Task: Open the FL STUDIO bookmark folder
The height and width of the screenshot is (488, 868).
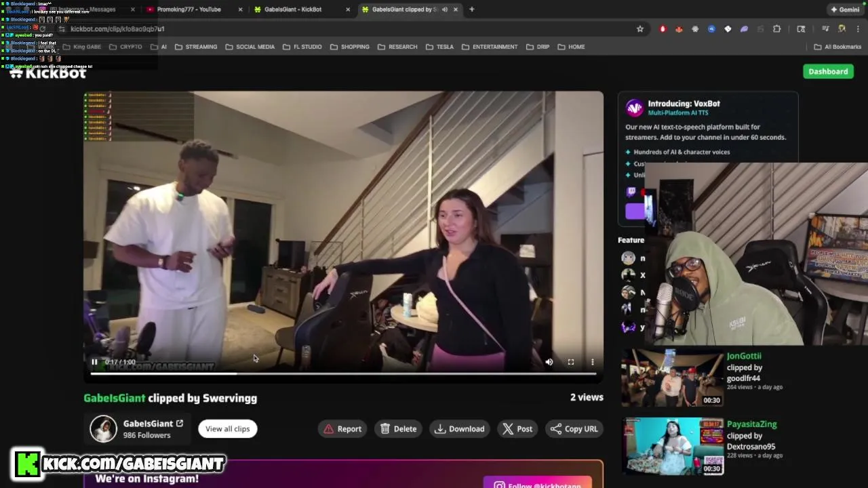Action: pyautogui.click(x=302, y=47)
